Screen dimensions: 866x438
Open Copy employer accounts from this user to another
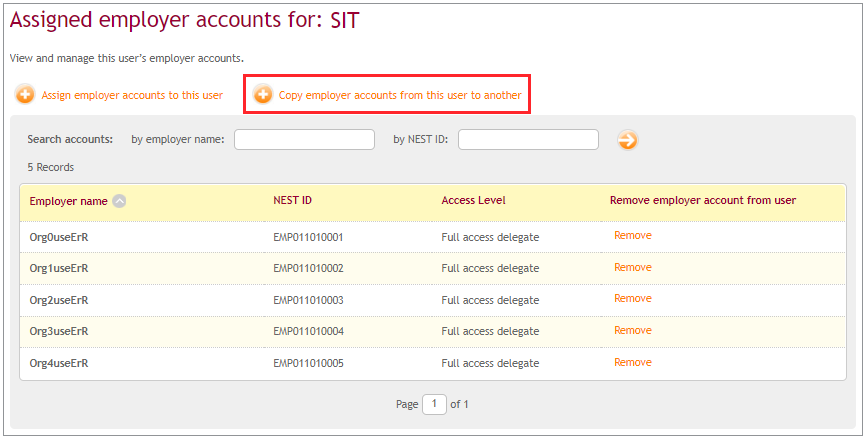coord(400,95)
